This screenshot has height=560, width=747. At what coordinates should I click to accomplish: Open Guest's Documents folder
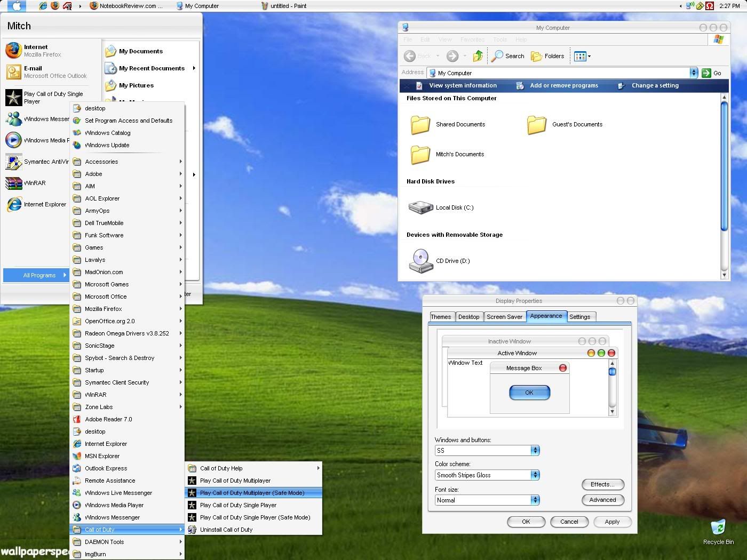565,124
